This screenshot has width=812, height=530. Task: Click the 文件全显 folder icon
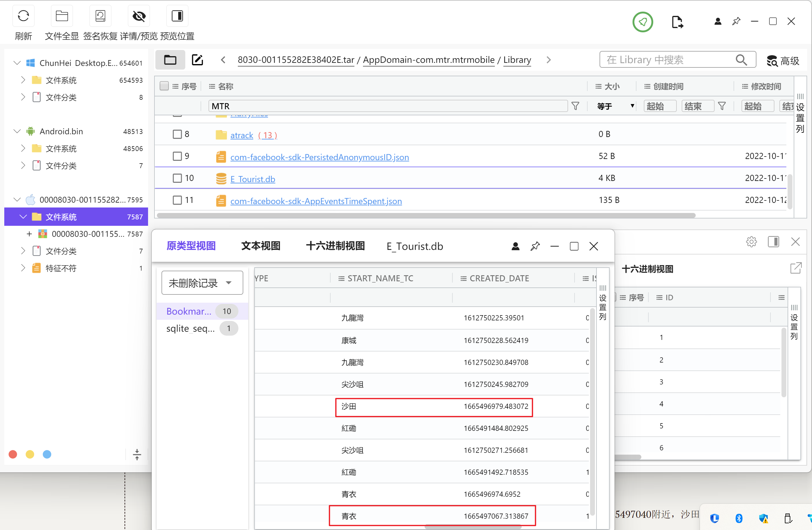coord(62,16)
